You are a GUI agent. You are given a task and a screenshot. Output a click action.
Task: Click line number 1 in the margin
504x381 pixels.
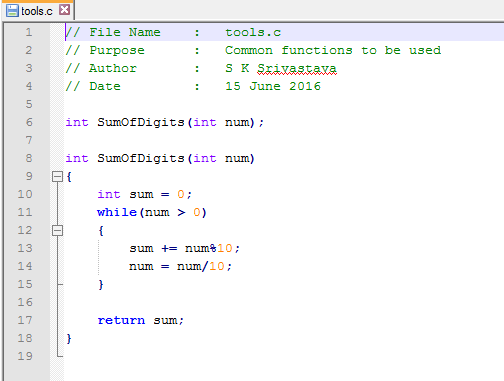pos(29,32)
